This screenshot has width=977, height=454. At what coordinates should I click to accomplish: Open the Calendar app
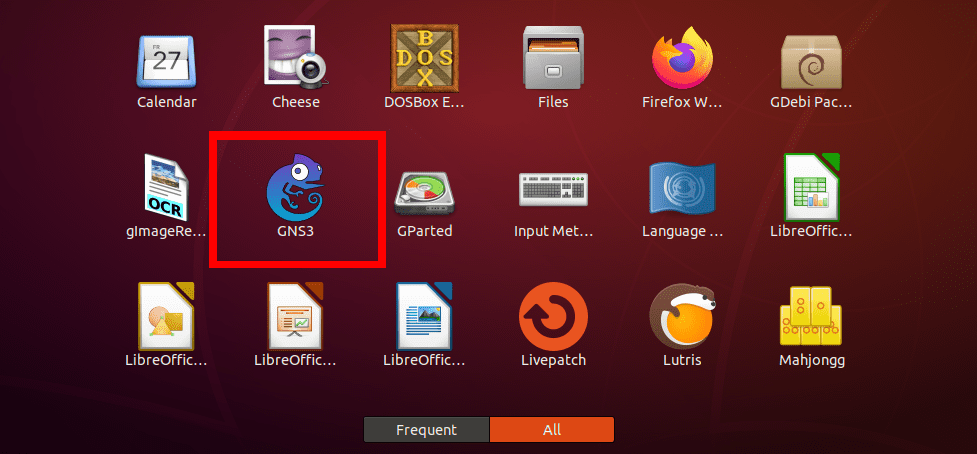pos(166,60)
